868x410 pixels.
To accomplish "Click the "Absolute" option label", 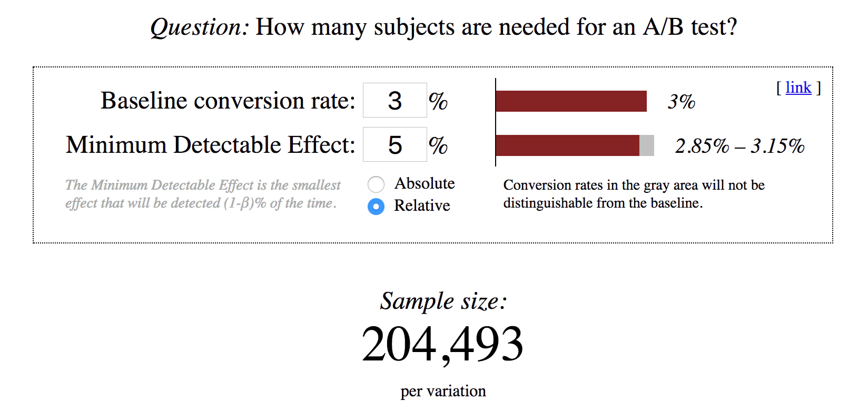I will [424, 183].
